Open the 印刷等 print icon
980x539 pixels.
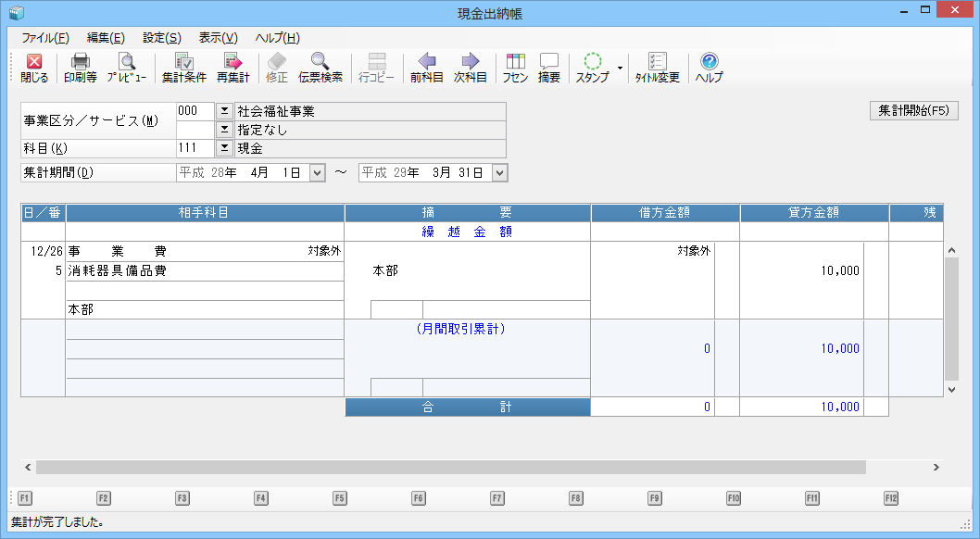pos(81,68)
